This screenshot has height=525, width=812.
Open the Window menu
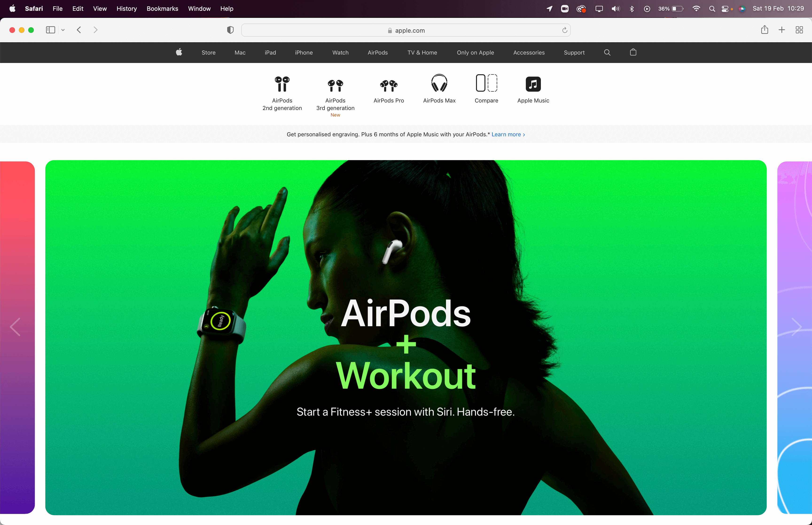(x=199, y=8)
